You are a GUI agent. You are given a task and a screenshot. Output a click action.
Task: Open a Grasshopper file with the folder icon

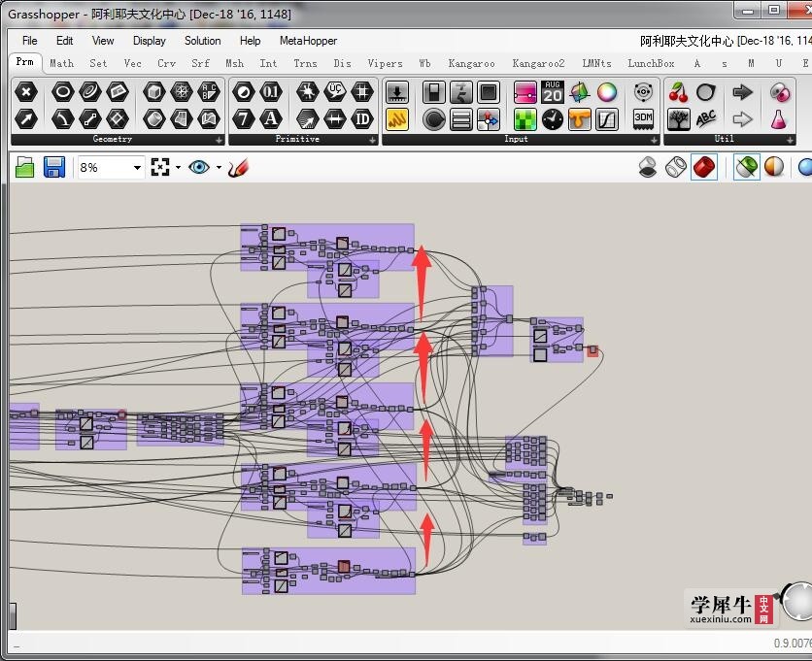click(25, 167)
